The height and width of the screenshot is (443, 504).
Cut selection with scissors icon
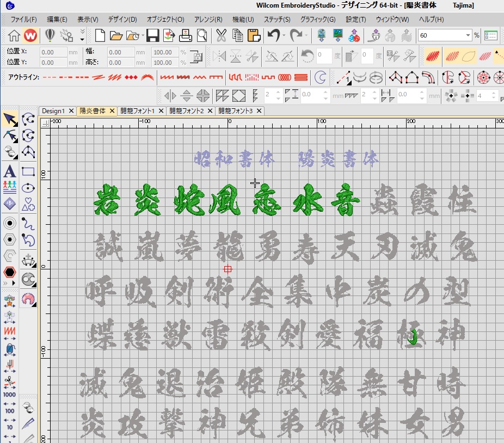pos(221,35)
